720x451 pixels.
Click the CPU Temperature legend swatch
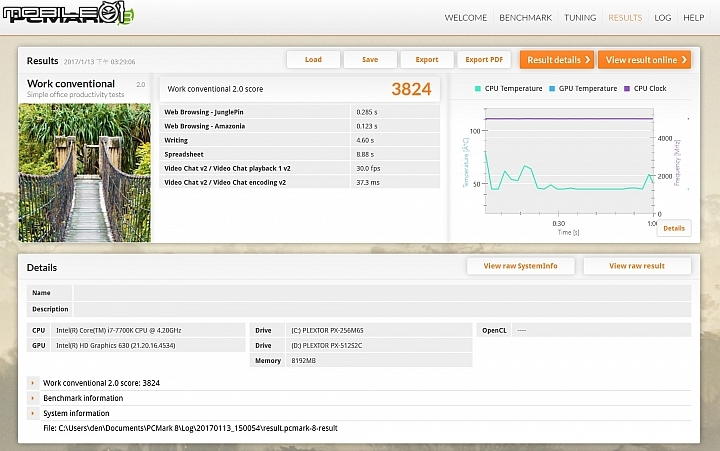(x=478, y=89)
